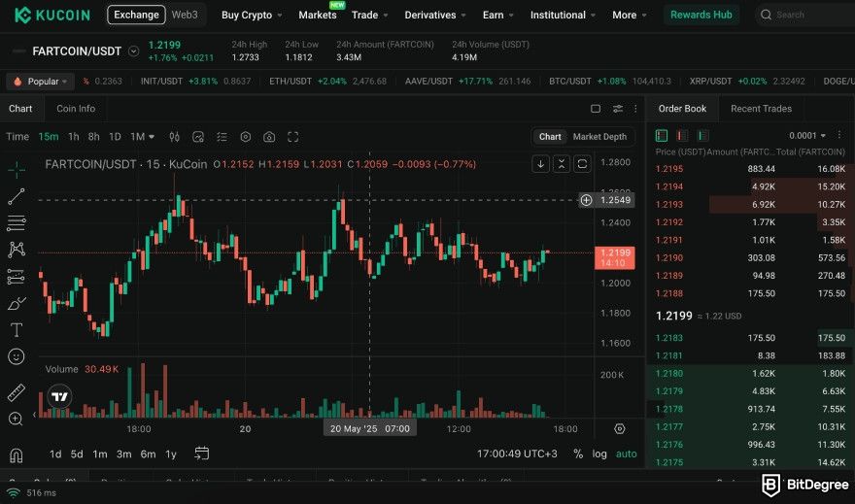The width and height of the screenshot is (855, 504).
Task: Select the 8h timeframe
Action: [x=94, y=137]
